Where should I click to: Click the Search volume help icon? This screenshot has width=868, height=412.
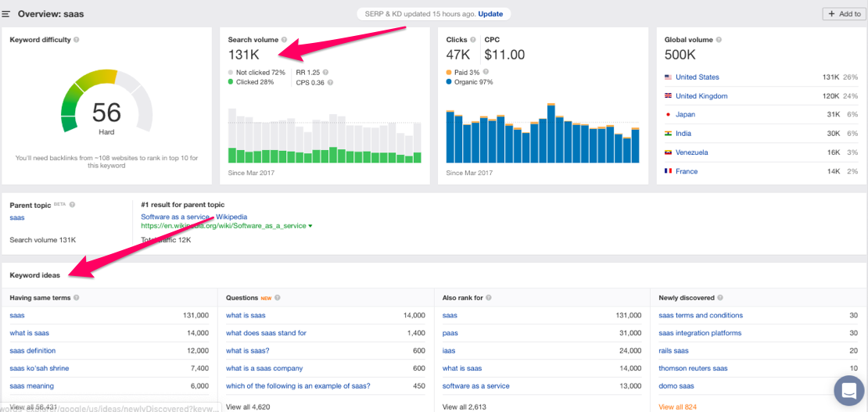[284, 39]
